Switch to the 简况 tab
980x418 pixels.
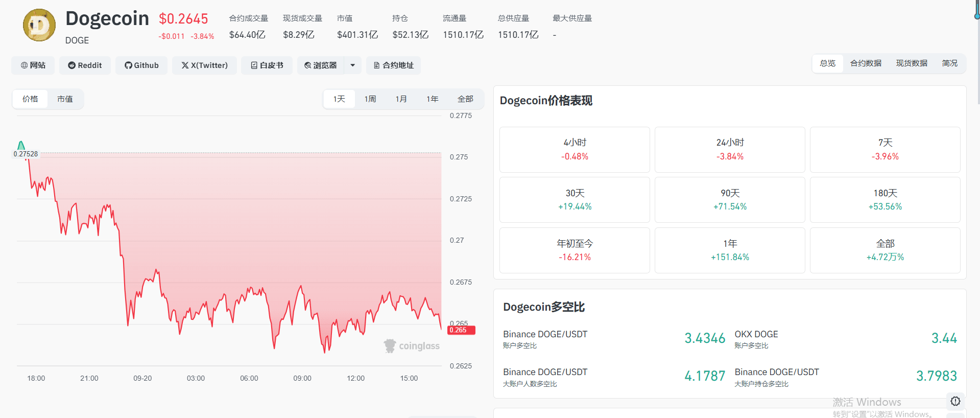pyautogui.click(x=950, y=63)
